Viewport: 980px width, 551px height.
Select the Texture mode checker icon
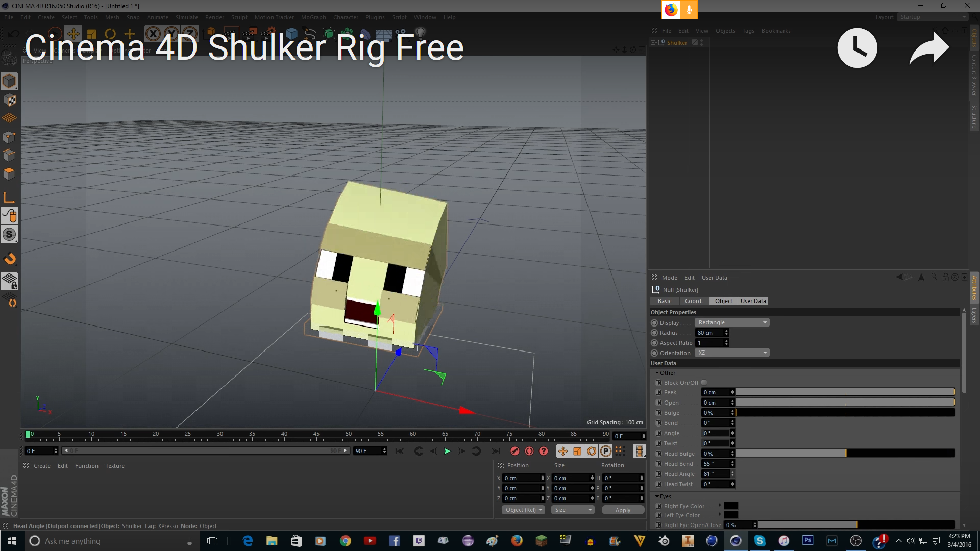pos(9,100)
